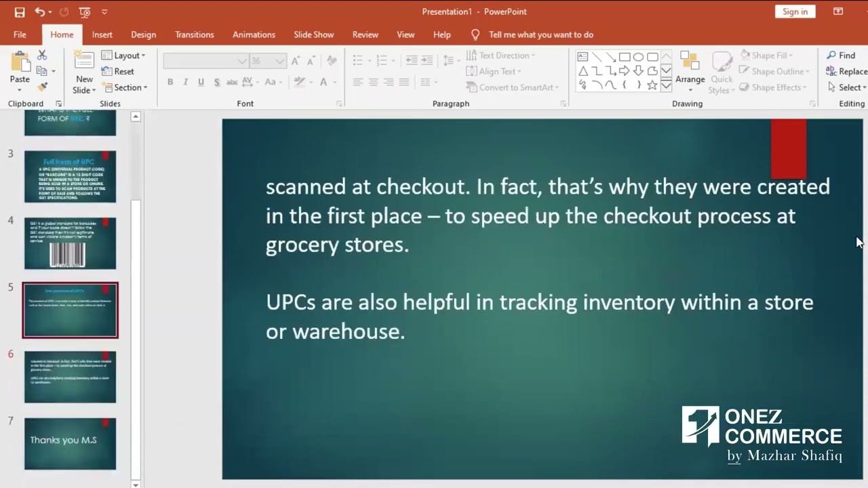Switch to the Slide Show tab
This screenshot has width=868, height=488.
[x=313, y=35]
